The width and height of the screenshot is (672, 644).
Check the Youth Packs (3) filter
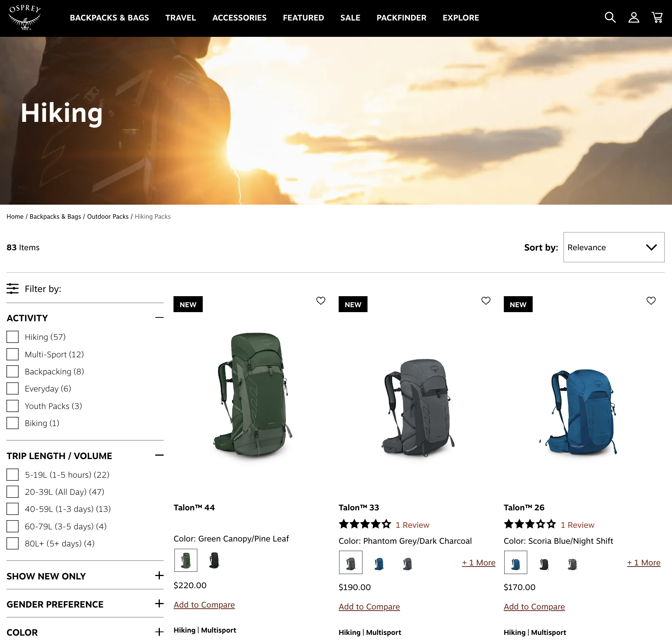click(x=13, y=406)
